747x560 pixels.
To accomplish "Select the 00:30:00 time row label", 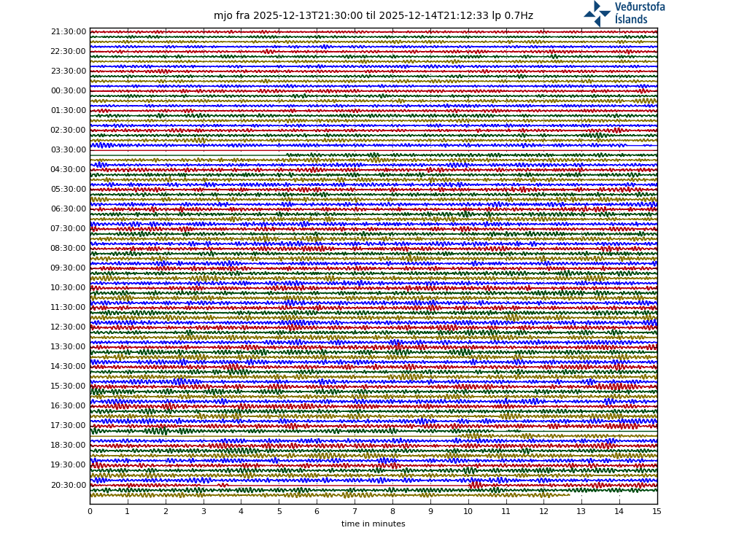I will coord(69,91).
